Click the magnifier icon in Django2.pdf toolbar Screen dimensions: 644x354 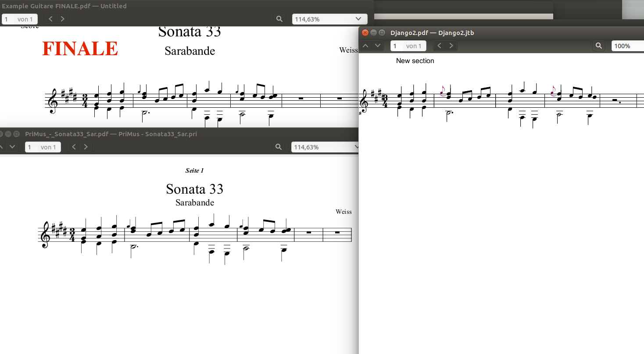point(598,46)
